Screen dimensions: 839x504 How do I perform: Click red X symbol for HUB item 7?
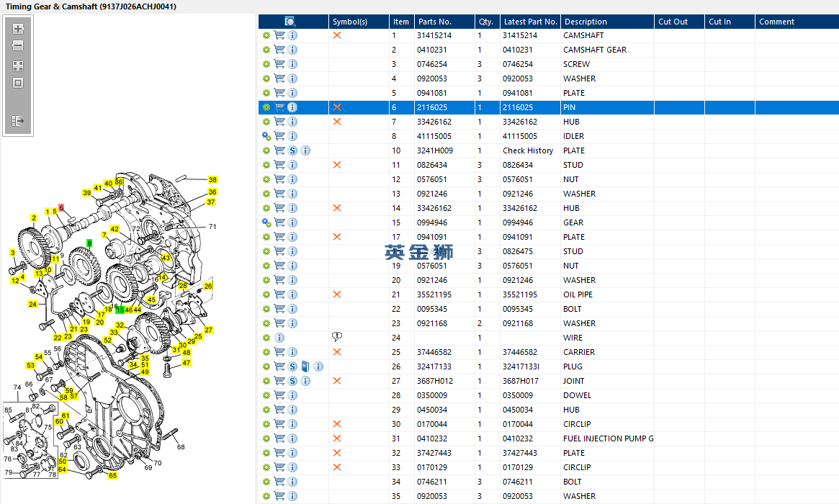pyautogui.click(x=336, y=122)
